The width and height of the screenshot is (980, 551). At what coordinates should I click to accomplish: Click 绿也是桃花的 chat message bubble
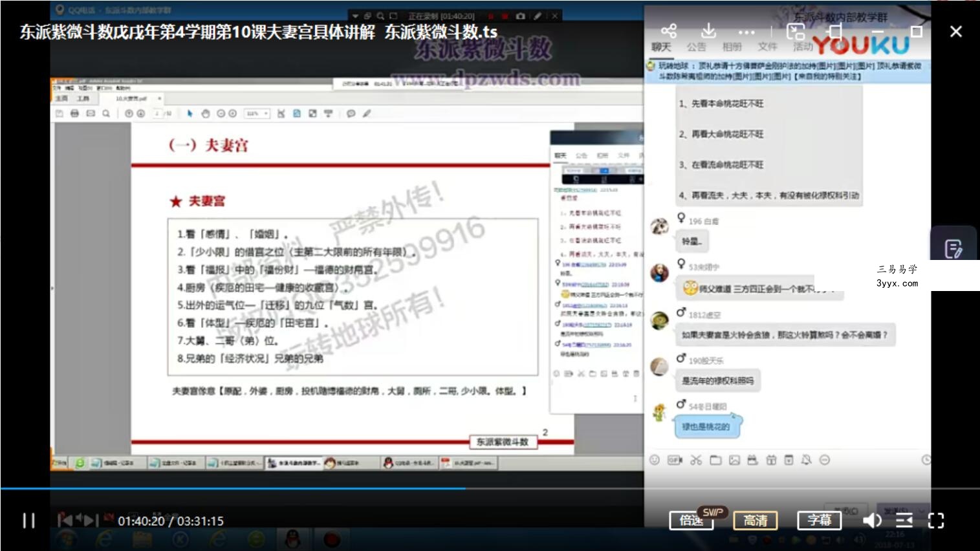[x=707, y=426]
